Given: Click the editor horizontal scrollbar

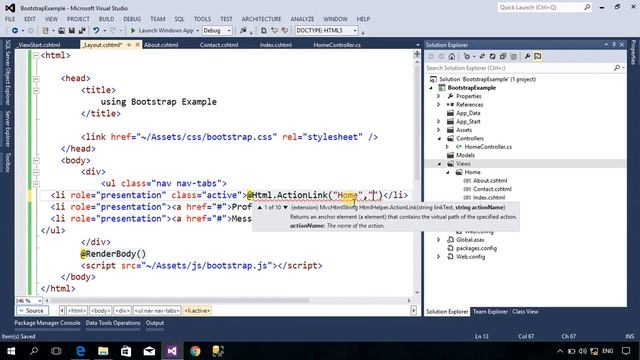Looking at the screenshot, I should pos(180,300).
